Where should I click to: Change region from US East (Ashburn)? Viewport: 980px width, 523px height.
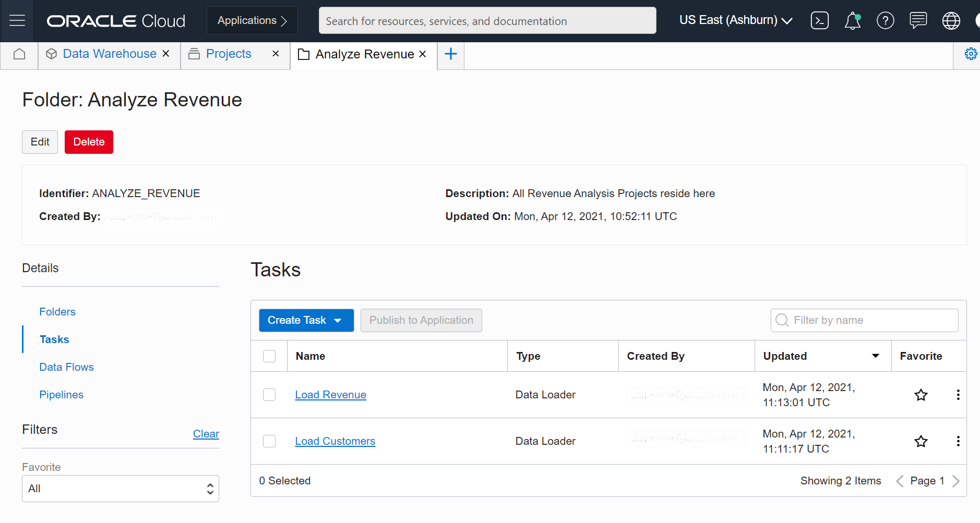(x=736, y=21)
